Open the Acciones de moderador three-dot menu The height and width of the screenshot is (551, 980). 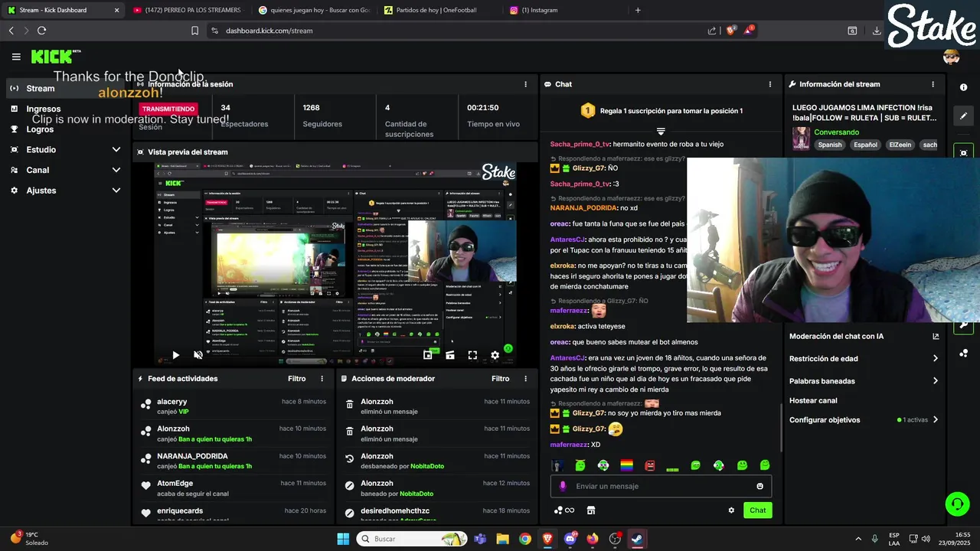point(525,379)
